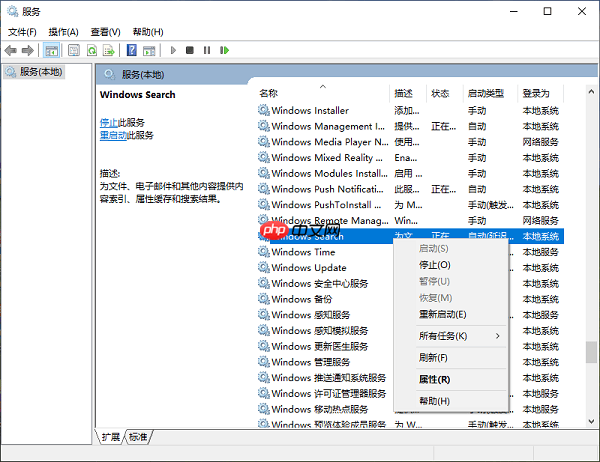
Task: Click the scrollbar down arrow in the services list
Action: [x=591, y=421]
